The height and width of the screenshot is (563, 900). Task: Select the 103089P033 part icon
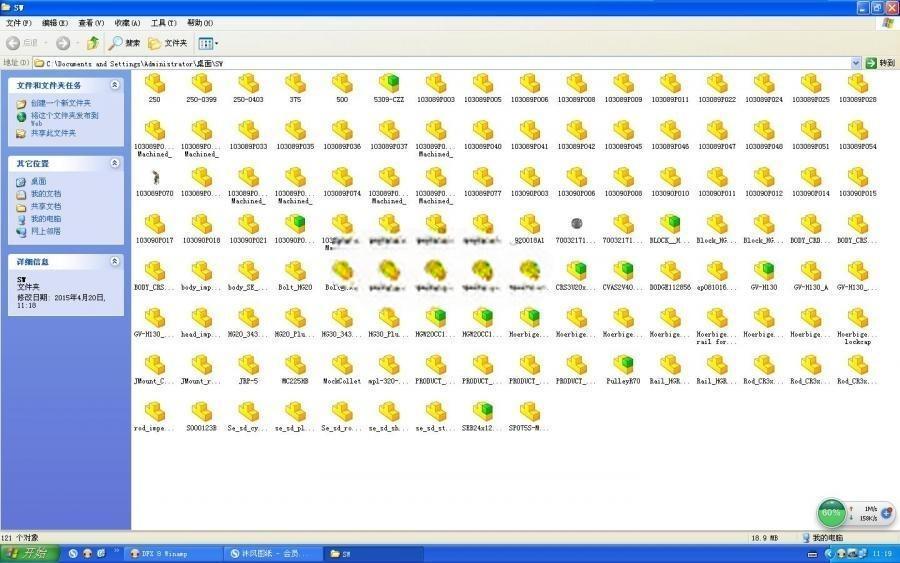[249, 131]
